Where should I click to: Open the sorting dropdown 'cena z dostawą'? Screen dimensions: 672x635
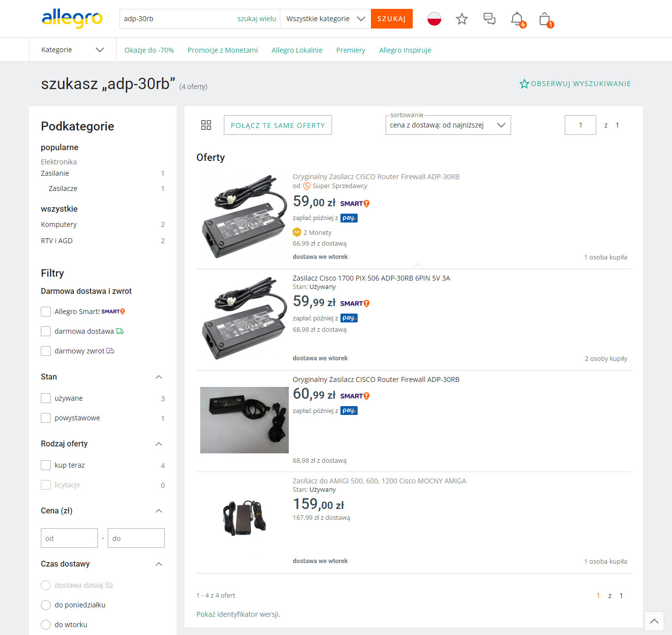point(448,125)
